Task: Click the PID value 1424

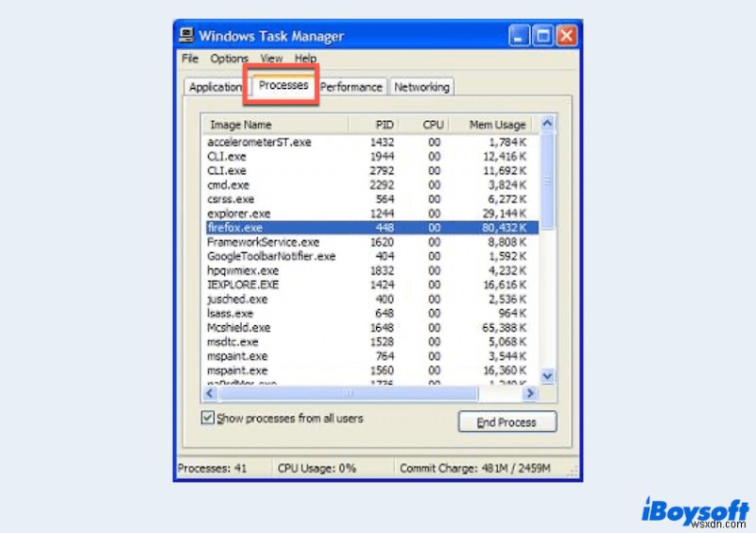Action: pyautogui.click(x=382, y=284)
